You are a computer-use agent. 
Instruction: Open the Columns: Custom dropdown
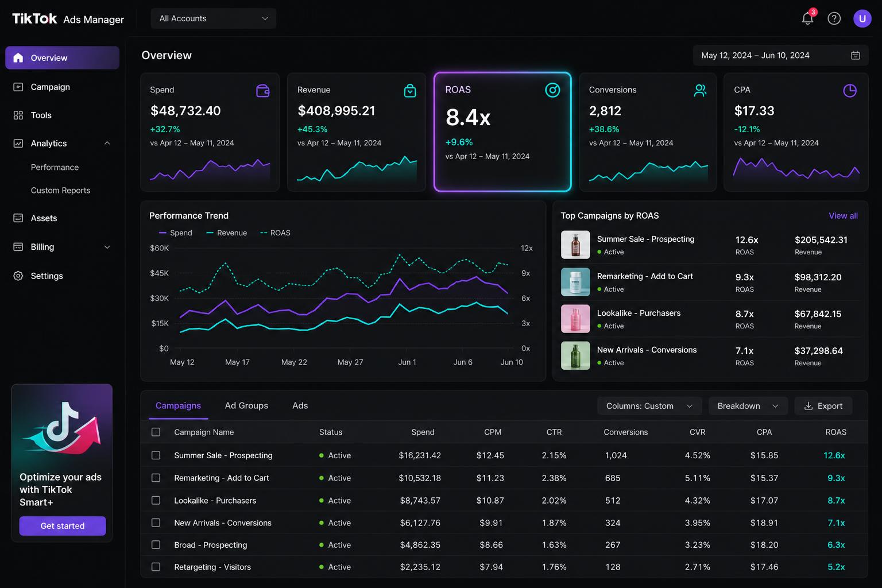(649, 406)
